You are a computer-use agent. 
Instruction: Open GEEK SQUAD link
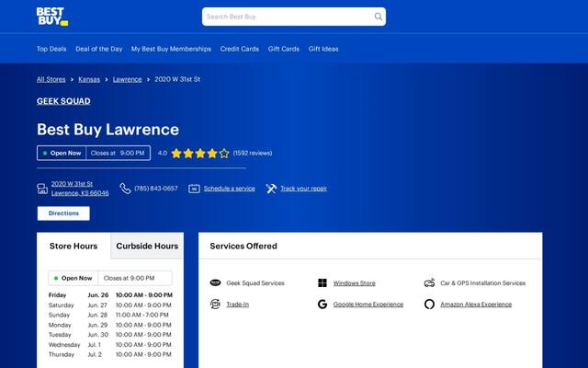63,101
